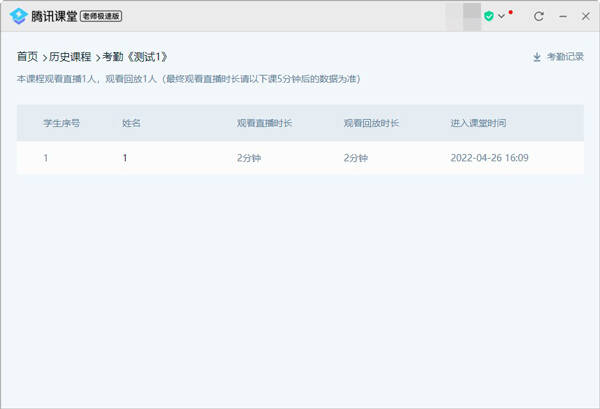Open the green shield security icon
Image resolution: width=600 pixels, height=409 pixels.
tap(489, 16)
